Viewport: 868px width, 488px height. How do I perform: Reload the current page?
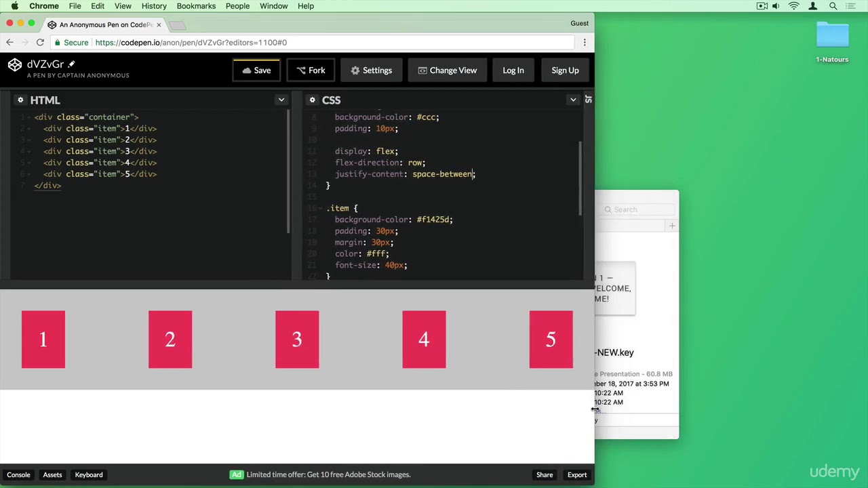tap(40, 43)
